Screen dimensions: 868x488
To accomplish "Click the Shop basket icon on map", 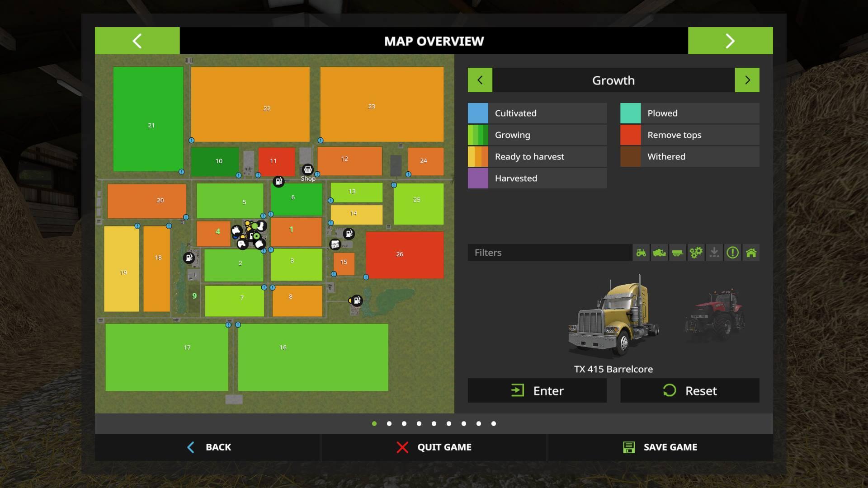I will click(307, 169).
